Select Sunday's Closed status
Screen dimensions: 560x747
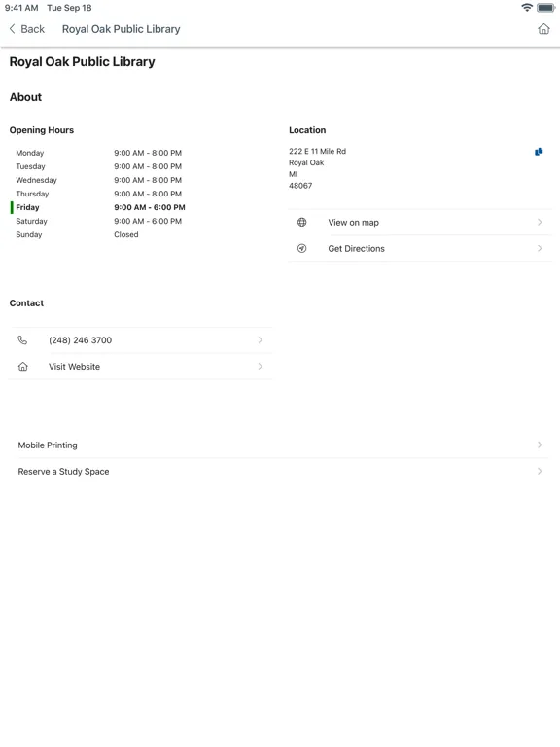pos(126,234)
